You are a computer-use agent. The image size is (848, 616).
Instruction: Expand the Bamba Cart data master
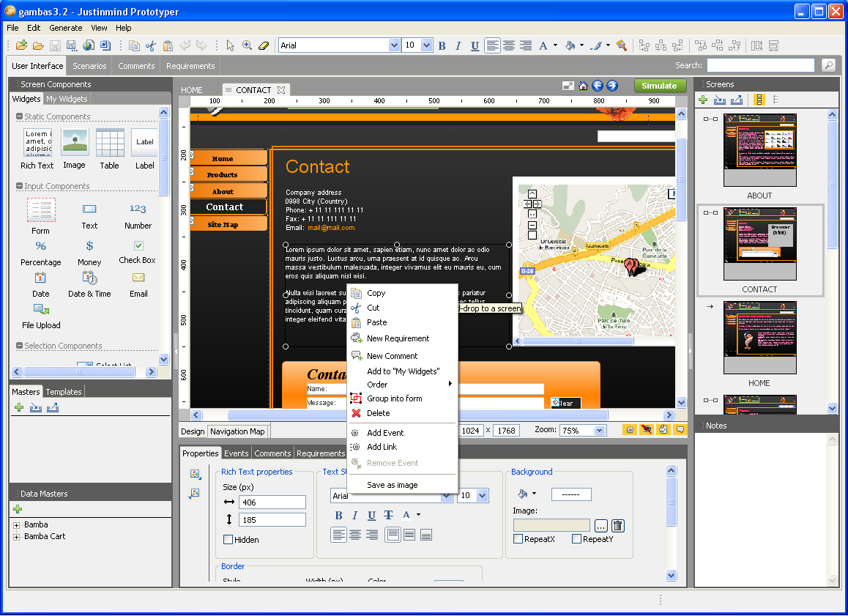coord(16,537)
